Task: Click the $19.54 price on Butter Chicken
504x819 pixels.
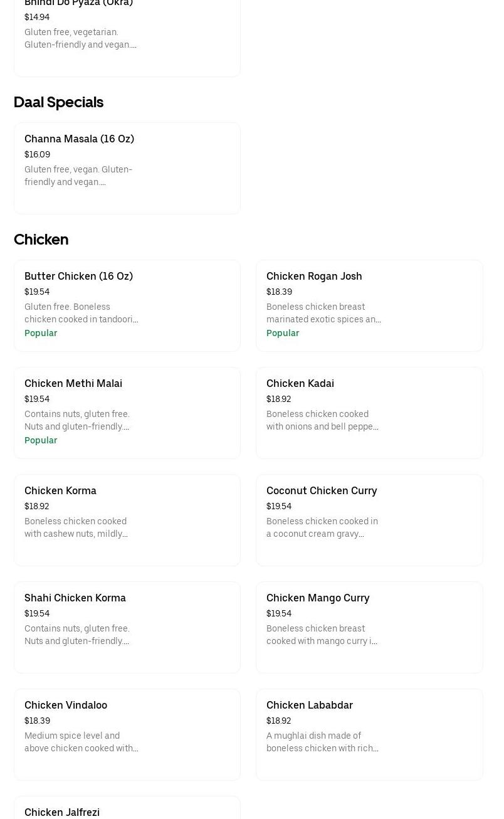Action: point(37,292)
